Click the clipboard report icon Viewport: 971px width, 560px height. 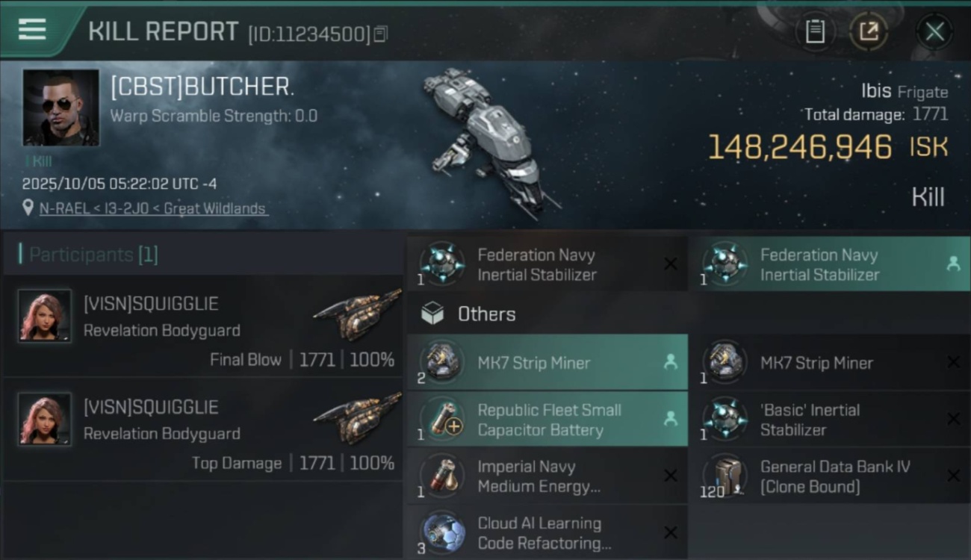click(815, 31)
